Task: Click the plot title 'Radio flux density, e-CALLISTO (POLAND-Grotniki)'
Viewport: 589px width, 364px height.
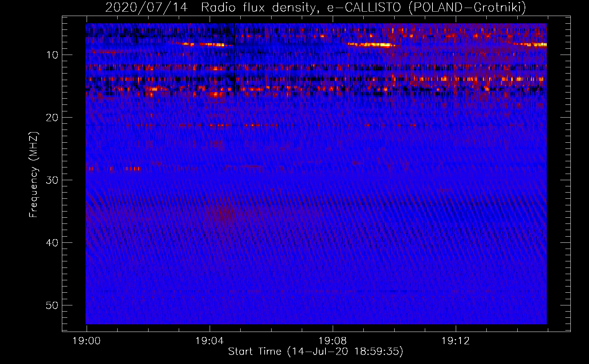Action: [x=363, y=7]
